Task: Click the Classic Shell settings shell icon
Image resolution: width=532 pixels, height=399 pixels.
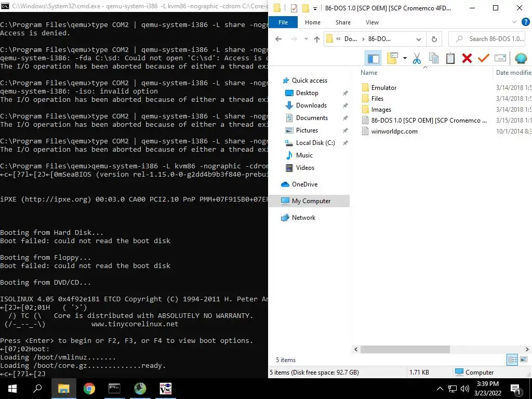Action: 521,58
